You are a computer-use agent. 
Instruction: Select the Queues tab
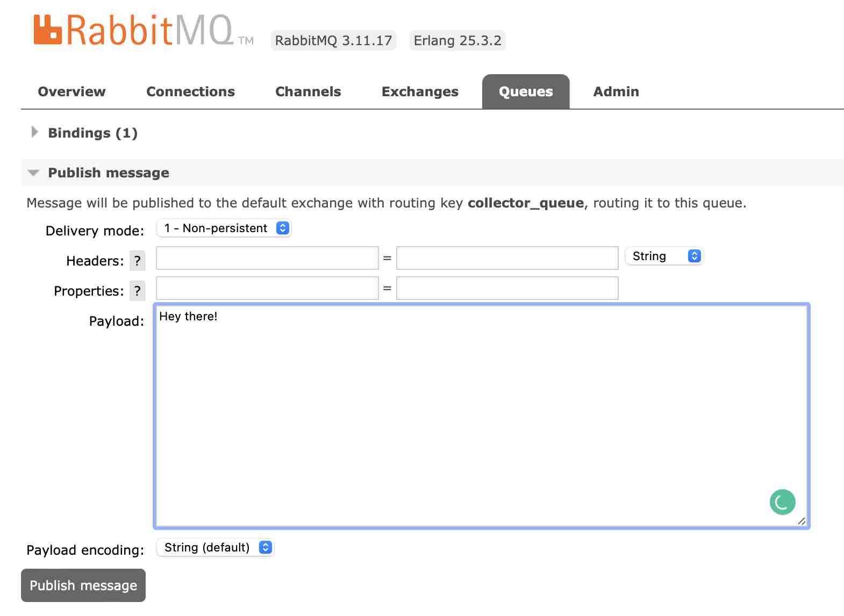point(526,92)
